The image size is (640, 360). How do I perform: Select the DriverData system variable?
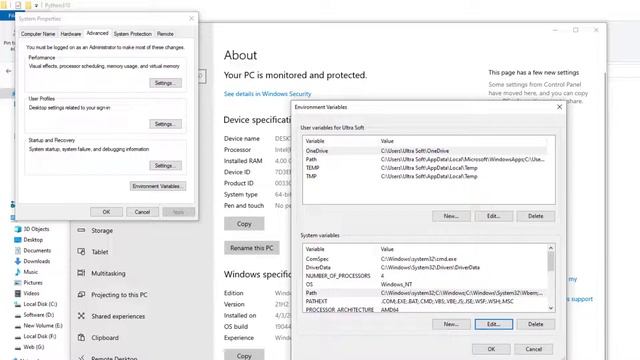point(425,267)
